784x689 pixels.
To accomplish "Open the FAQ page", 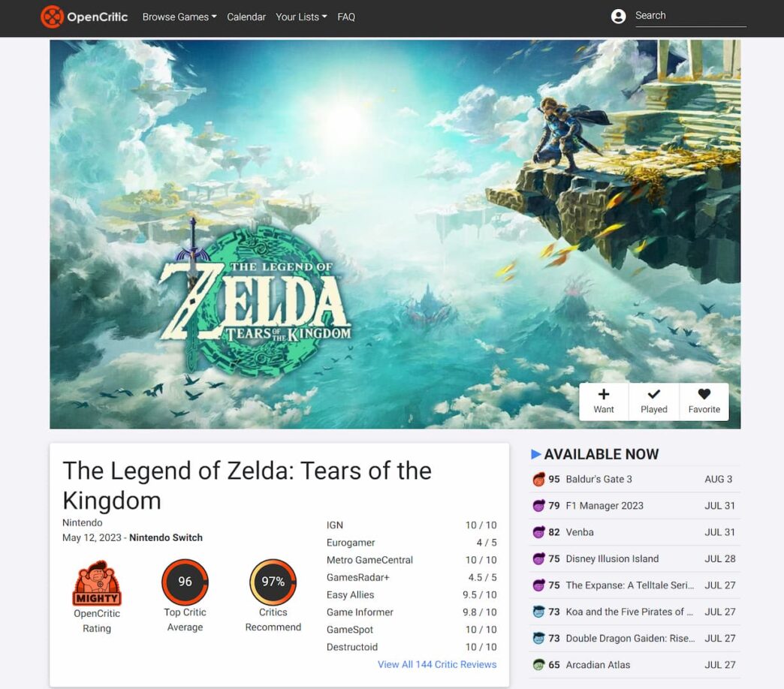I will click(346, 17).
